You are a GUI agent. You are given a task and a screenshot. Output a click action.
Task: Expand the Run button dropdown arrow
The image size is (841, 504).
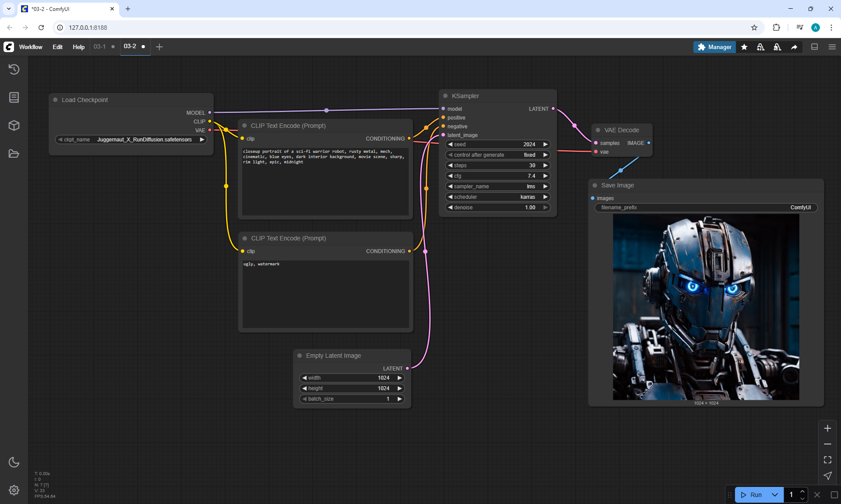[x=775, y=495]
